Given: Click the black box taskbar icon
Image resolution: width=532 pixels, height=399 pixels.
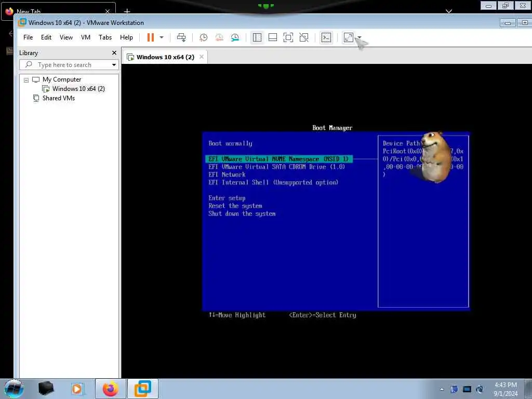Looking at the screenshot, I should 46,389.
